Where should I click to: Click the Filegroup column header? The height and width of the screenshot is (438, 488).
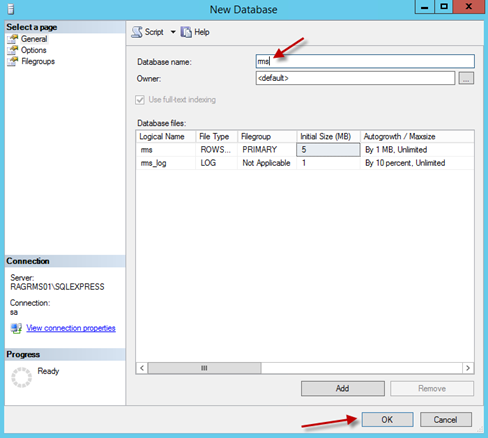click(267, 136)
